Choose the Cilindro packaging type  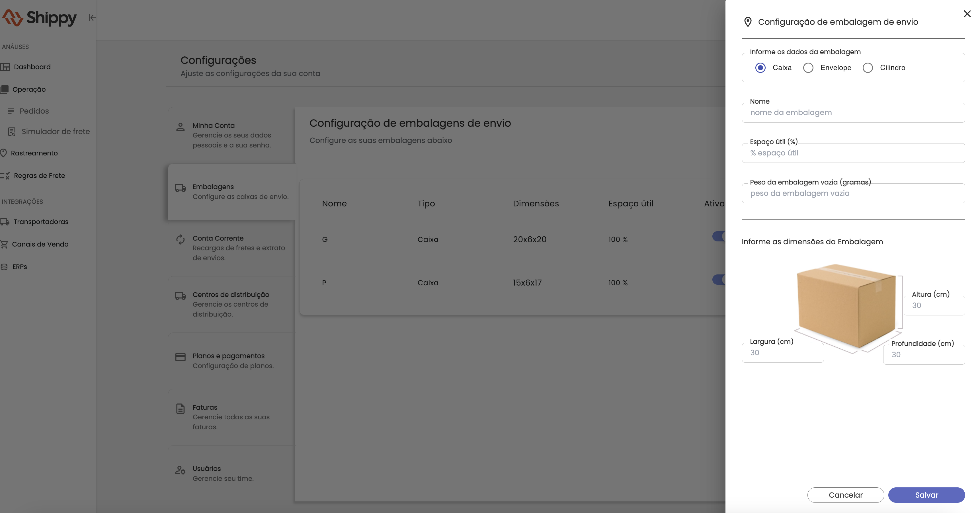click(867, 68)
